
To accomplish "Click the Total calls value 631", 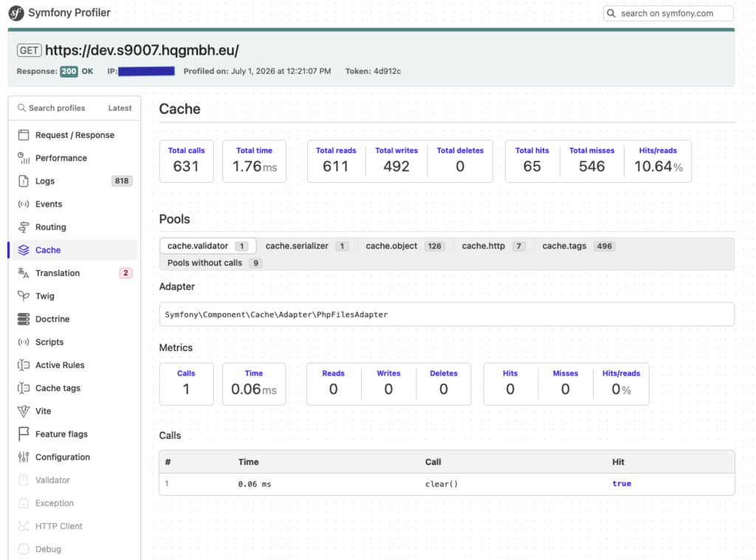I will (186, 166).
